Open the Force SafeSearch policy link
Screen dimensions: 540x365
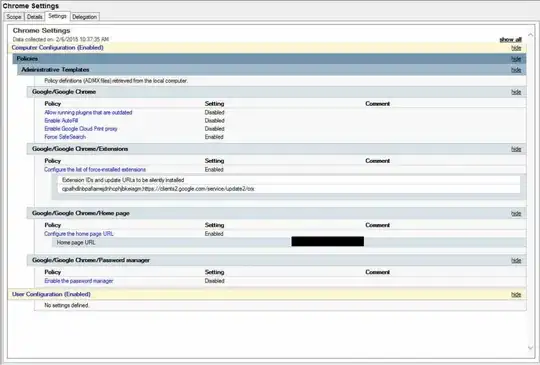[65, 137]
